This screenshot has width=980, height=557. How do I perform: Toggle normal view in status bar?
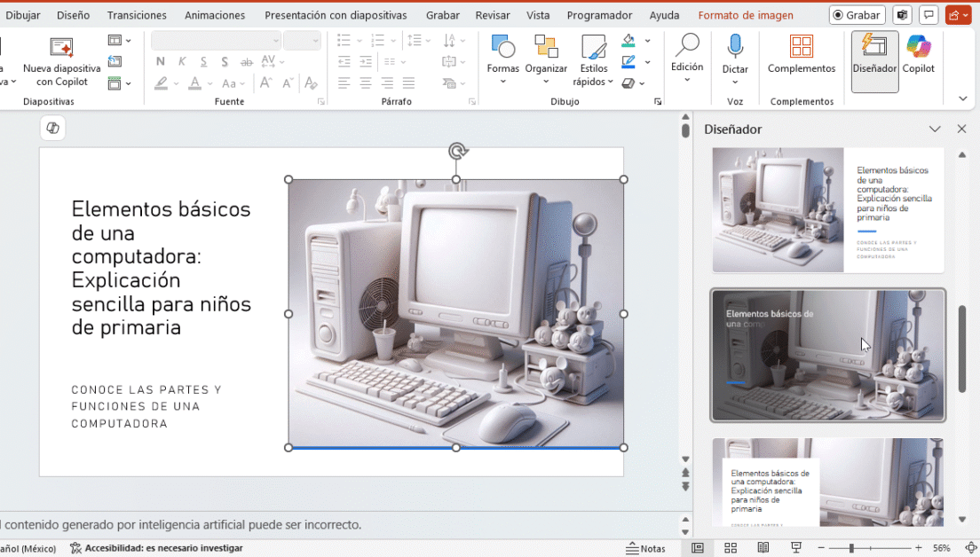tap(698, 548)
